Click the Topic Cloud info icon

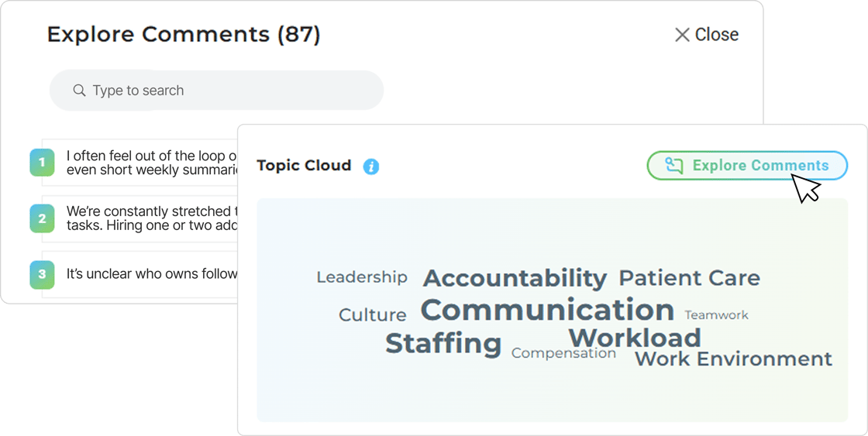371,167
